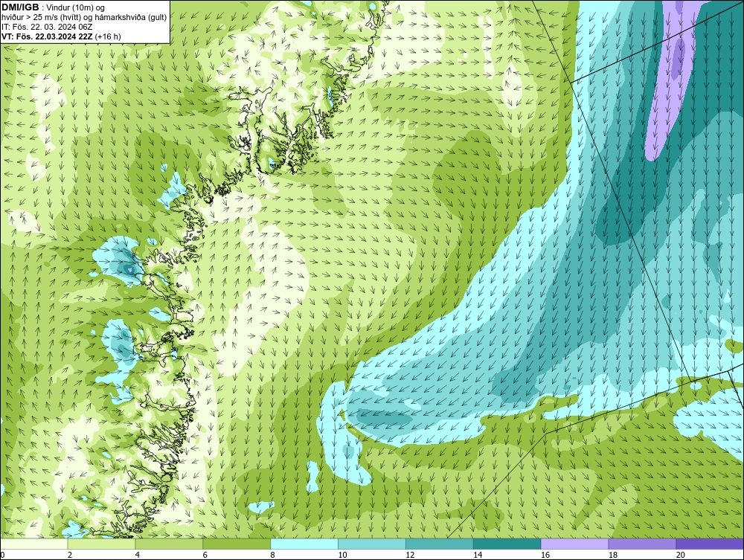
Task: Click the 12–14 m/s teal legend swatch
Action: [440, 544]
